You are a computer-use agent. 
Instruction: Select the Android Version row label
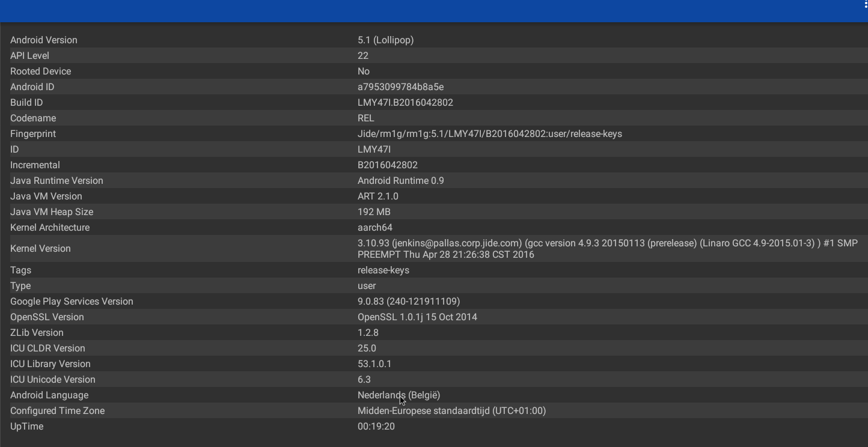pos(44,40)
